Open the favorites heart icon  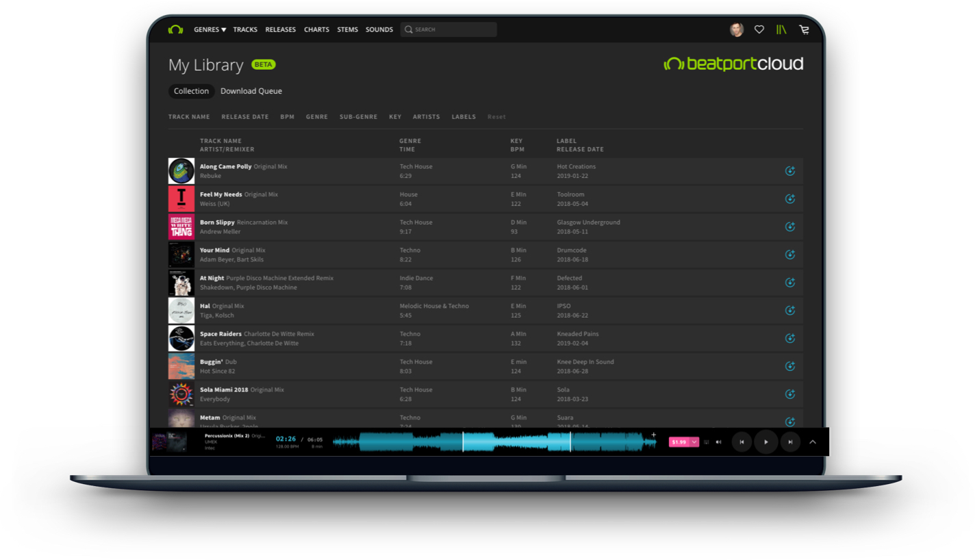(759, 29)
